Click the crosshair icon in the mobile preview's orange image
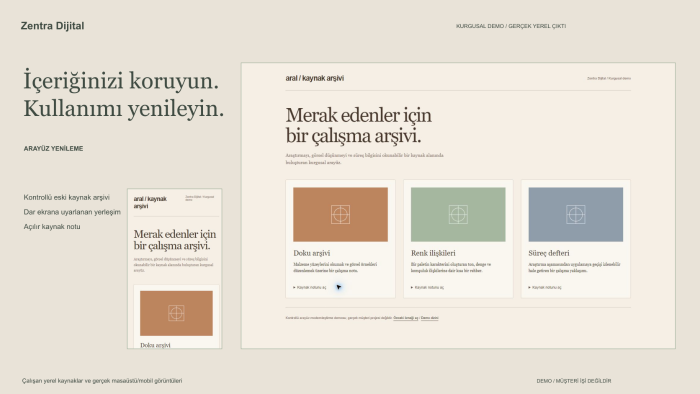 click(176, 313)
